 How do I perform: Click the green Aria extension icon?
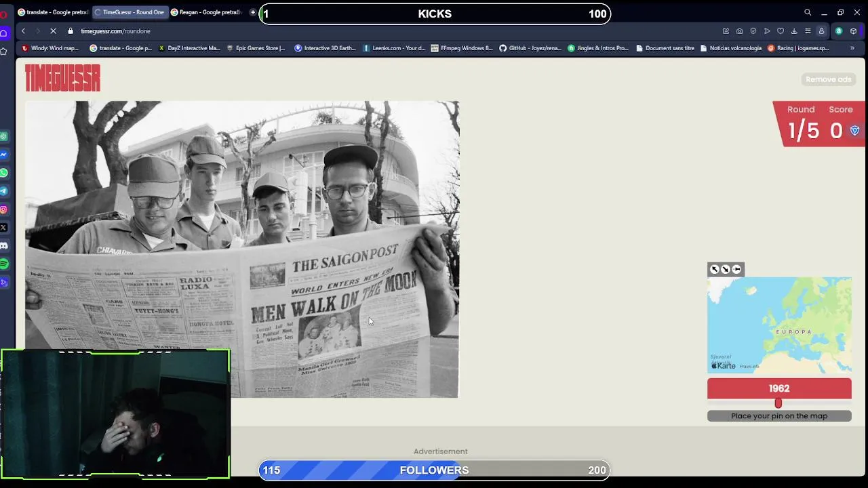click(839, 31)
